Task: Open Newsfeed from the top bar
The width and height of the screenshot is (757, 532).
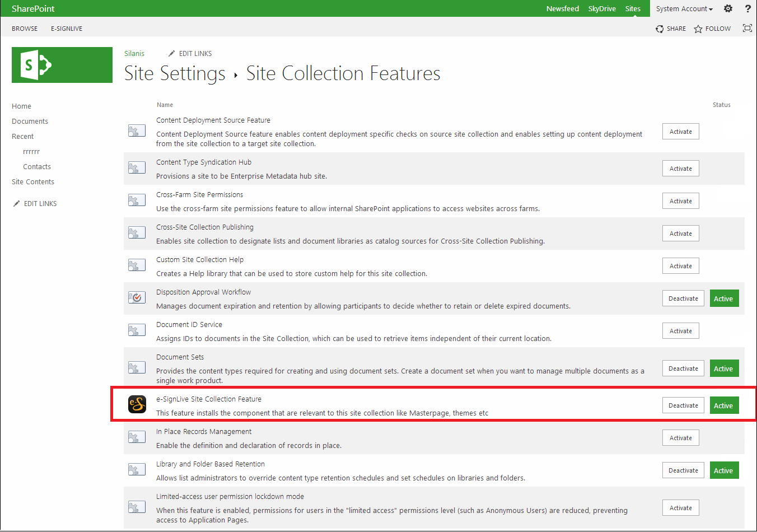Action: [x=562, y=8]
